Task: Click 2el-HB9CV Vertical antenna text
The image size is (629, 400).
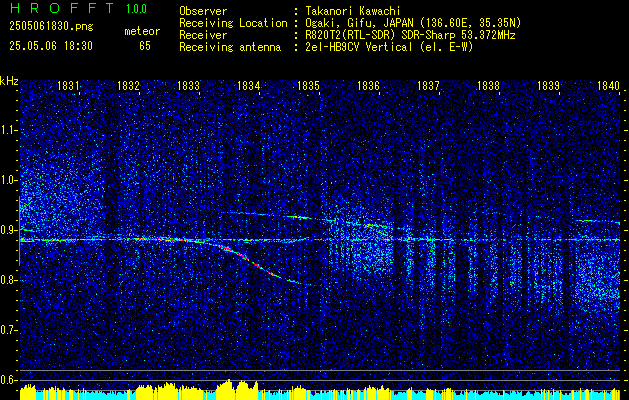Action: pyautogui.click(x=390, y=47)
